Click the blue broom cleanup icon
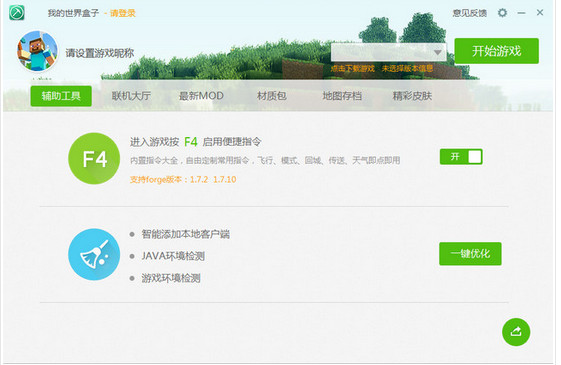The width and height of the screenshot is (561, 365). coord(94,254)
